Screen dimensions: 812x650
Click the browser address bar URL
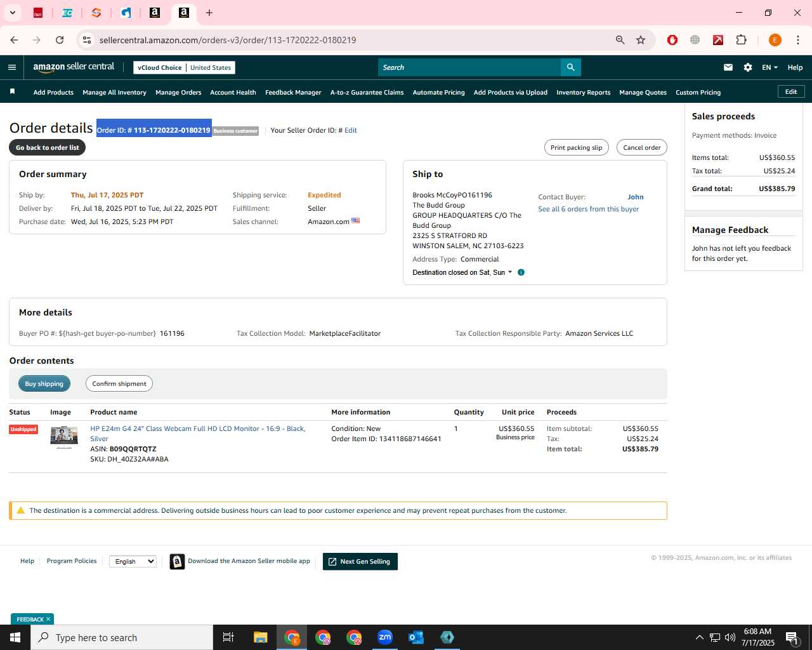click(x=228, y=40)
